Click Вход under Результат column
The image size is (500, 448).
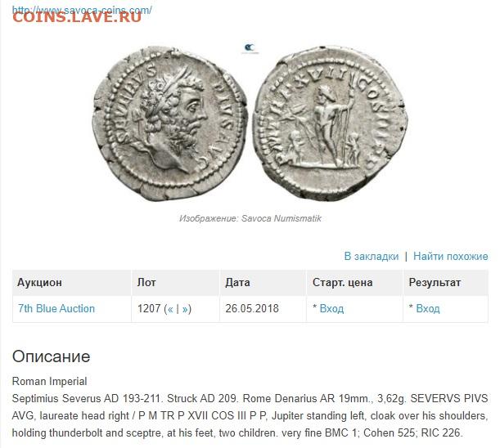428,308
